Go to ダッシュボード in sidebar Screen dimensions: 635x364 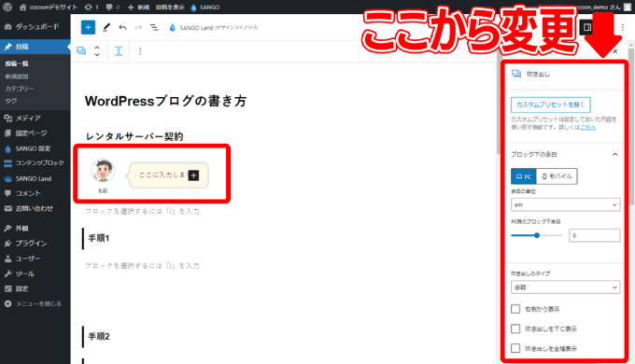35,27
